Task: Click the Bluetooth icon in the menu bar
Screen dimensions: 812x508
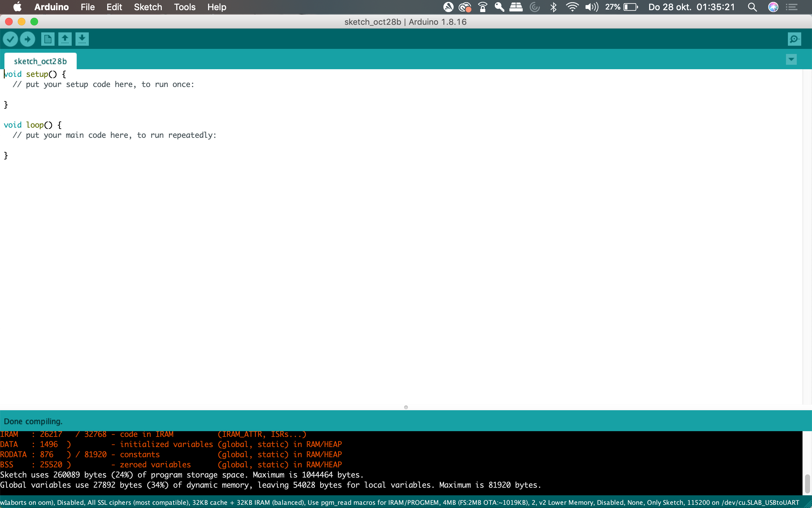Action: coord(553,7)
